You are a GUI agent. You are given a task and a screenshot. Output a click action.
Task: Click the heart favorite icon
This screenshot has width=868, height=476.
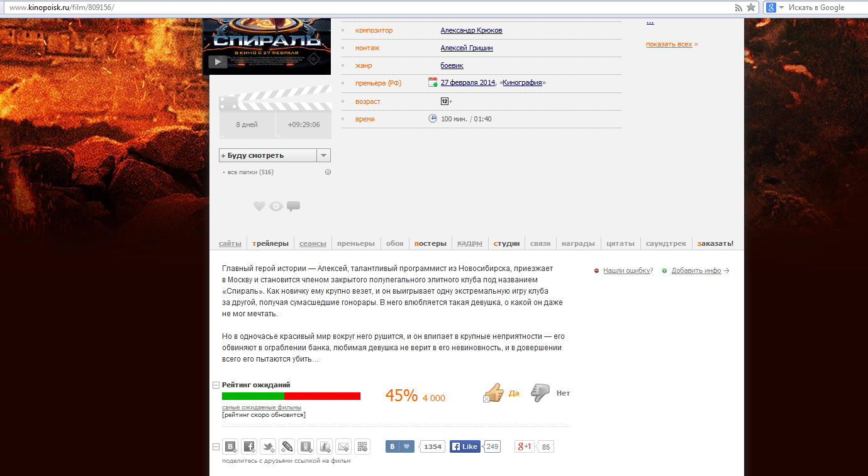pyautogui.click(x=259, y=206)
